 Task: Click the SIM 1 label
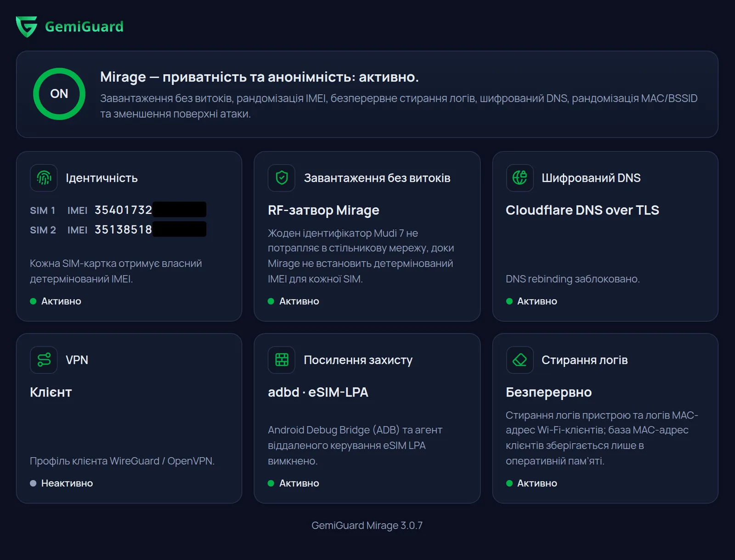(x=43, y=210)
